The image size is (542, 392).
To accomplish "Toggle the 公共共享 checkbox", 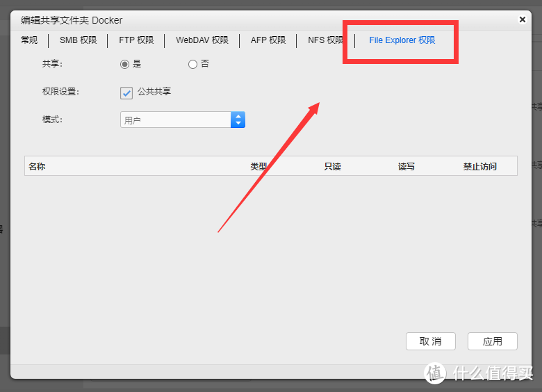I will point(126,93).
